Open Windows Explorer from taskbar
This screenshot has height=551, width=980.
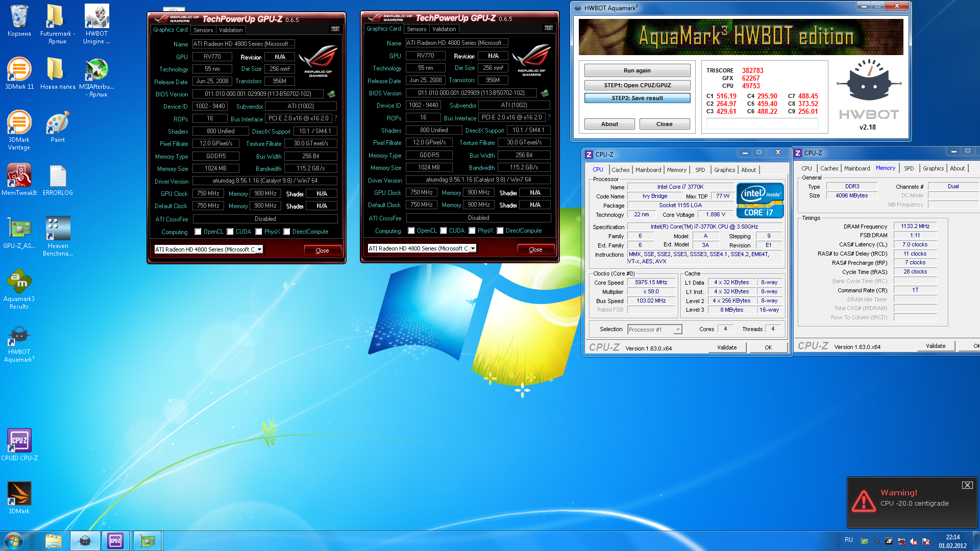53,541
